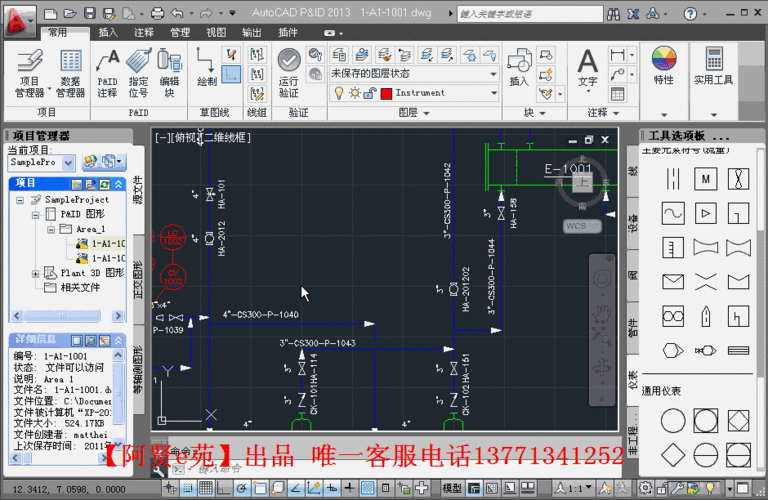Toggle polar tracking in status bar
The image size is (768, 500).
pos(242,488)
